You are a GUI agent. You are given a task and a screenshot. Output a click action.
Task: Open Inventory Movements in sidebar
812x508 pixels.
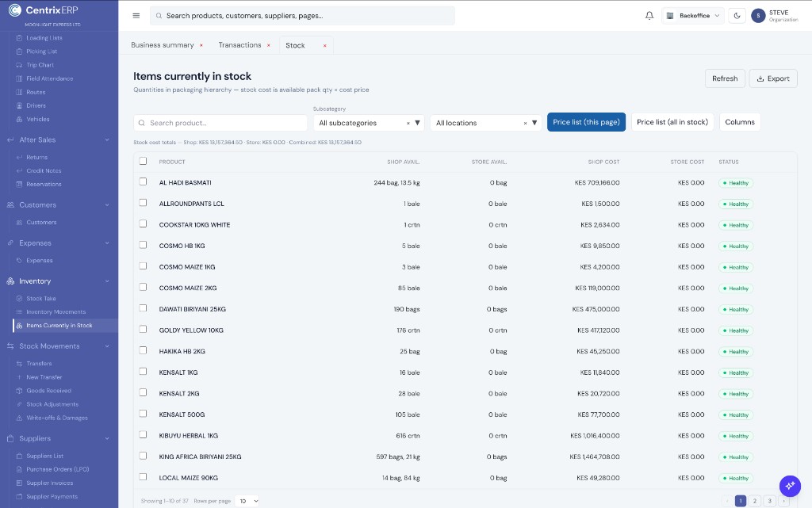coord(56,312)
